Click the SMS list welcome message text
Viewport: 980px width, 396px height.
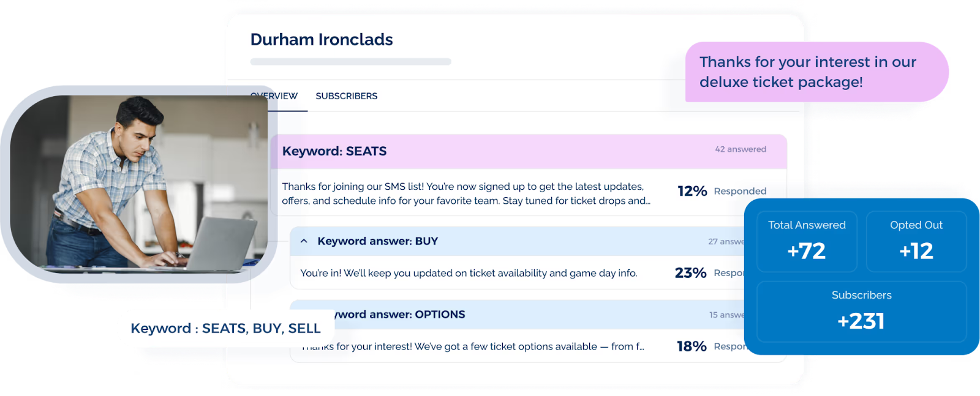point(466,193)
